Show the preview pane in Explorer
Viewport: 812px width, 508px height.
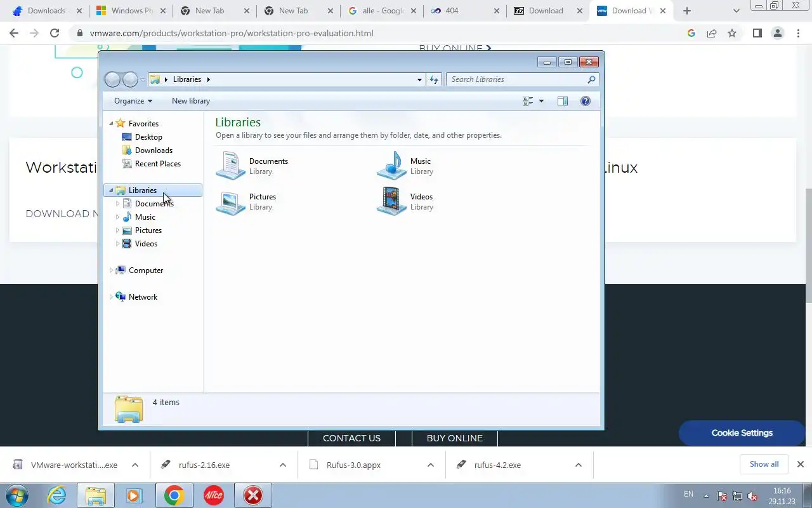563,101
